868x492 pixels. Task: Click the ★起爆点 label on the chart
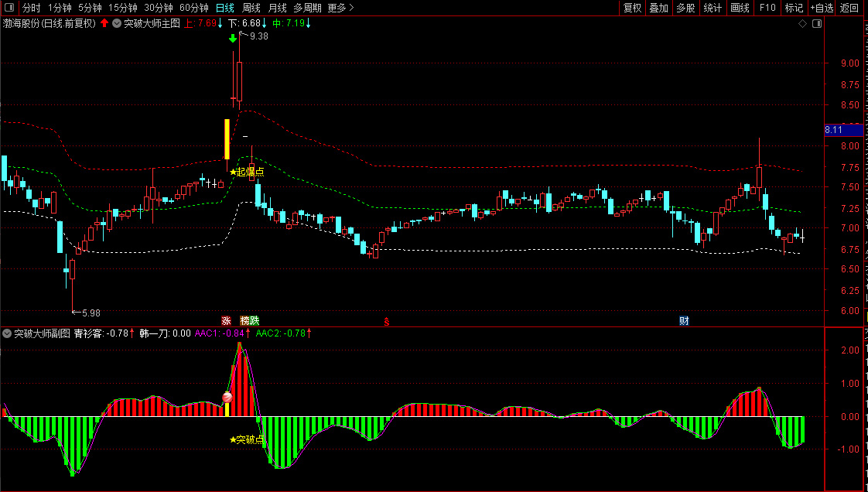(247, 172)
